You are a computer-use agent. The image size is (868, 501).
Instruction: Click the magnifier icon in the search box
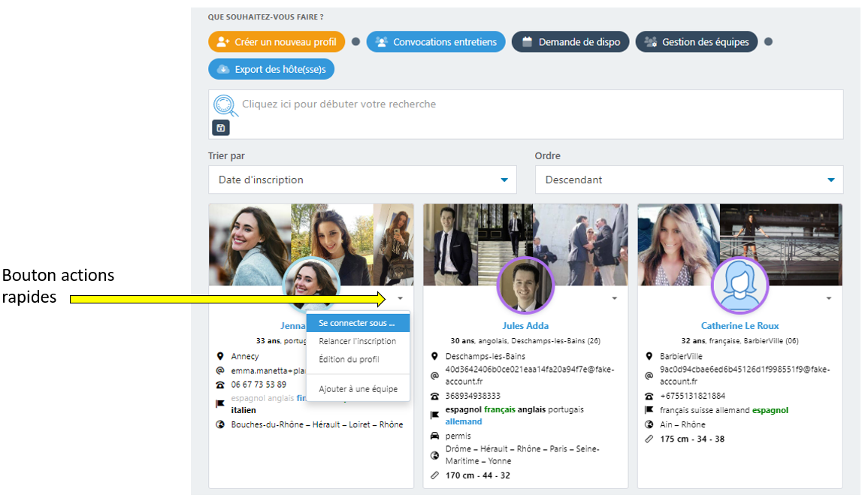point(225,105)
